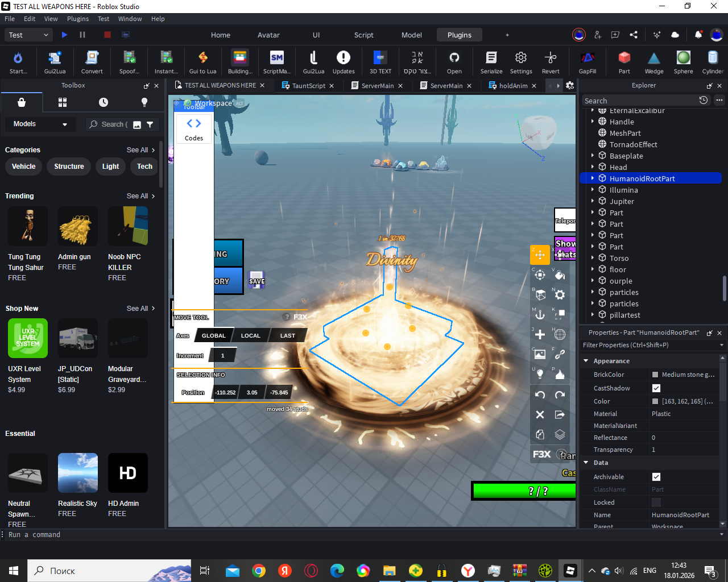Viewport: 728px width, 582px height.
Task: Switch to the Avatar ribbon tab
Action: (x=268, y=35)
